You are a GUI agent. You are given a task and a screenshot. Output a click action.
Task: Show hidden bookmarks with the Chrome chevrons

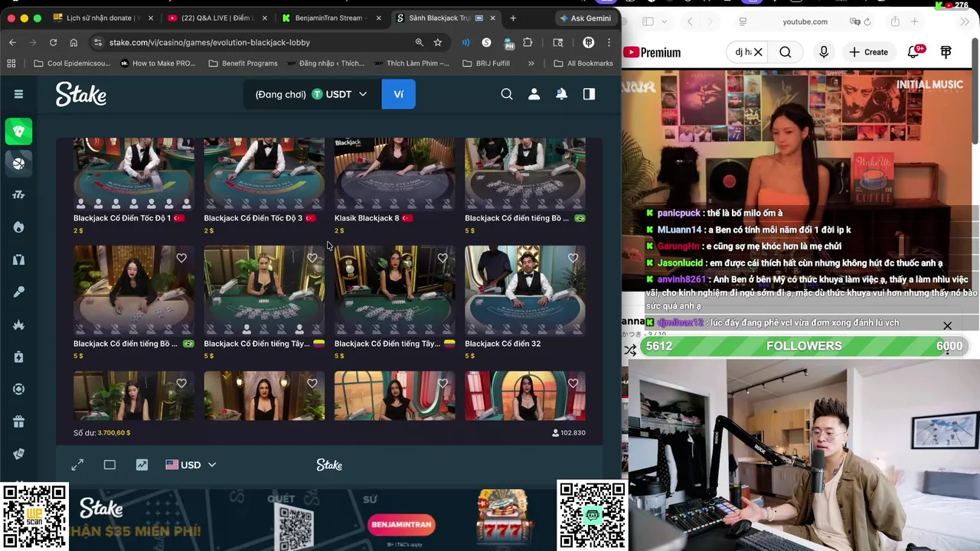(531, 64)
